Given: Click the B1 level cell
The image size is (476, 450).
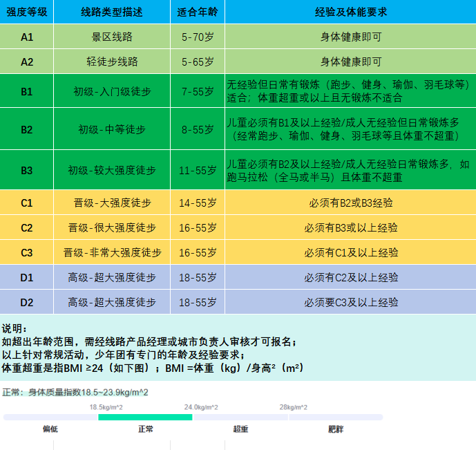Looking at the screenshot, I should (x=26, y=91).
